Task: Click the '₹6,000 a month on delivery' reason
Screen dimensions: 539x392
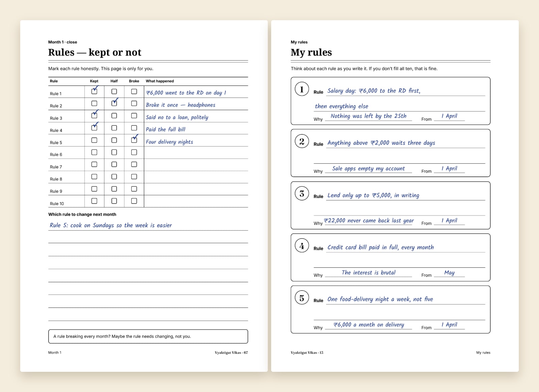Action: tap(369, 325)
